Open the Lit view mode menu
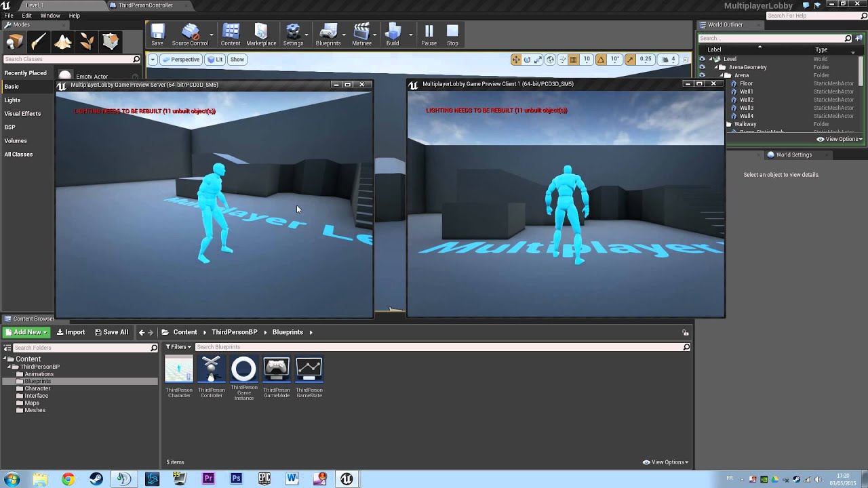 pyautogui.click(x=215, y=60)
